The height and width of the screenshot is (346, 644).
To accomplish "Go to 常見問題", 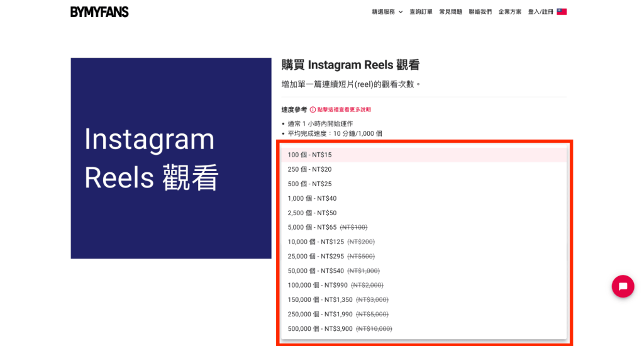I will 450,12.
